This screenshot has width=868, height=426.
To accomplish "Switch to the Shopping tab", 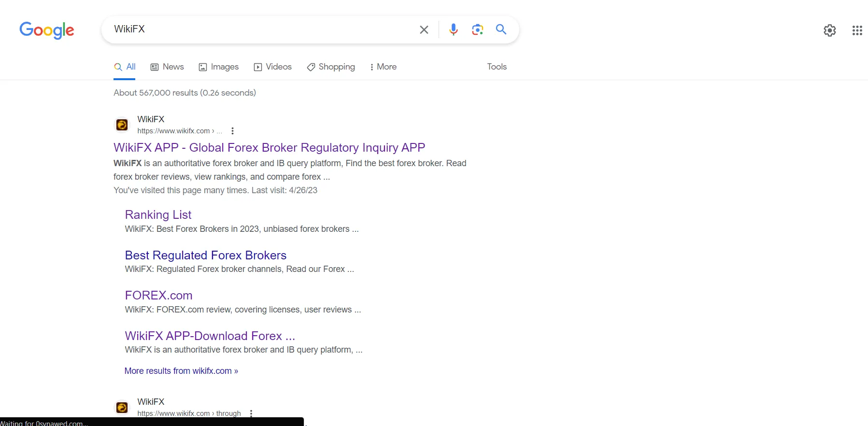I will point(331,67).
